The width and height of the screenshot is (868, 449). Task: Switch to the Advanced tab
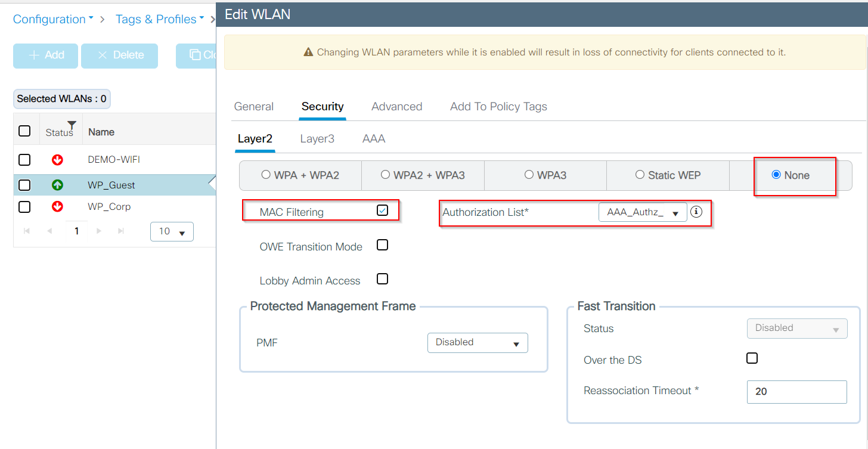point(396,107)
